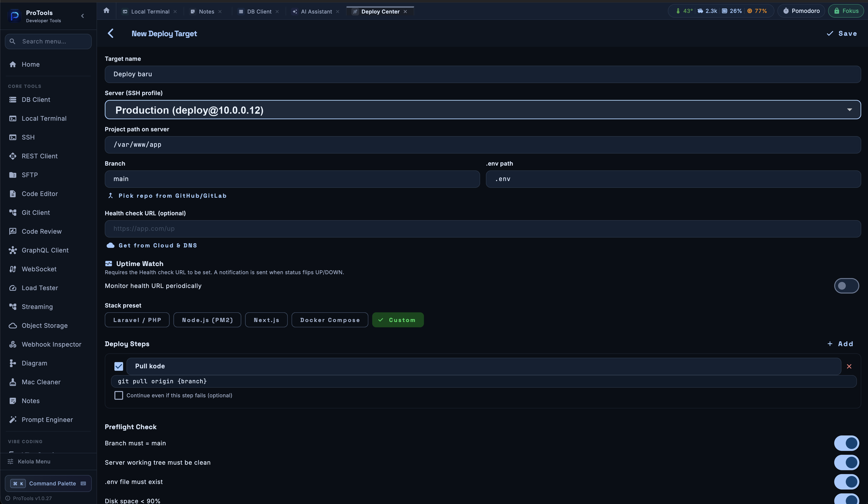
Task: Switch to the Local Terminal tab
Action: [x=150, y=12]
